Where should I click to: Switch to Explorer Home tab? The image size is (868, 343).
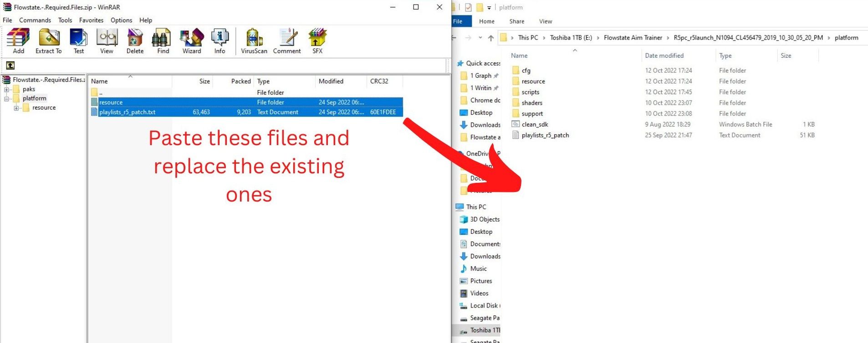click(x=486, y=21)
